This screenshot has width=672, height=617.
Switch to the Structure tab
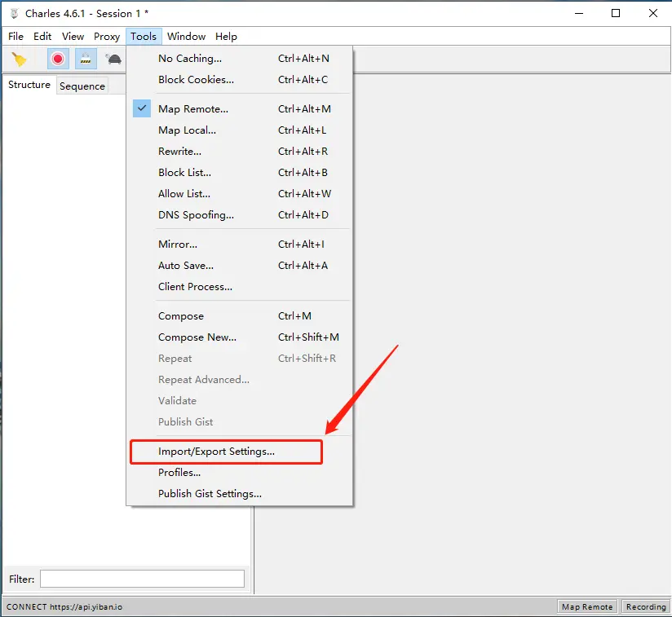click(29, 85)
